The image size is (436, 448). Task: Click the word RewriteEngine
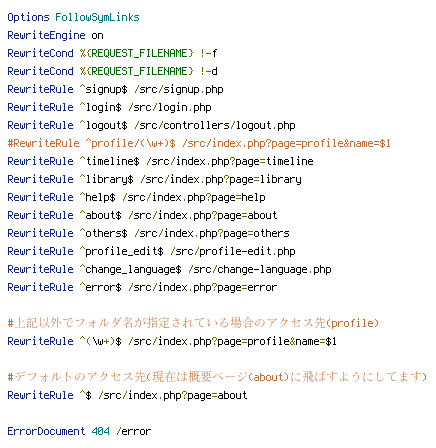[46, 35]
